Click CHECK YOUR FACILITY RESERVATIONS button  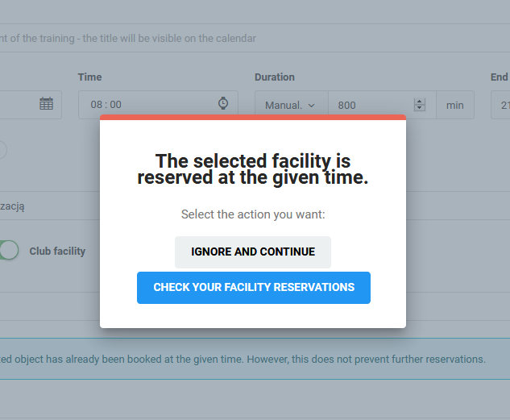(254, 287)
